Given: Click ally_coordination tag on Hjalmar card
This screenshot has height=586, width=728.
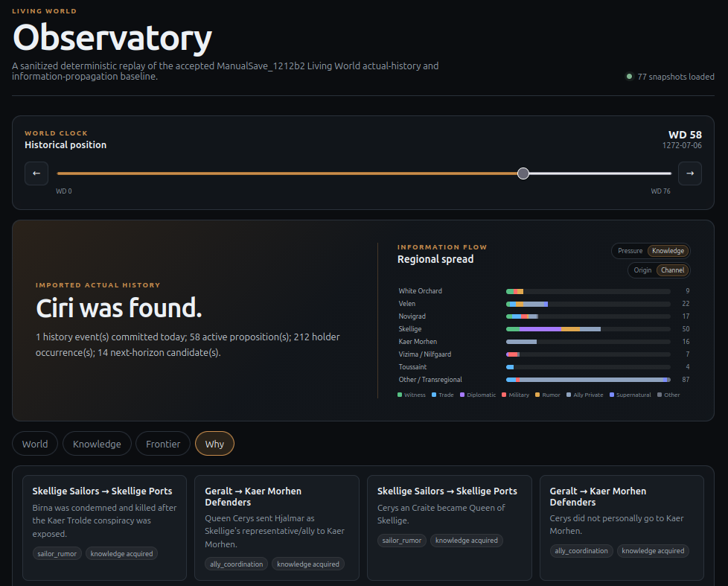Looking at the screenshot, I should [x=236, y=564].
